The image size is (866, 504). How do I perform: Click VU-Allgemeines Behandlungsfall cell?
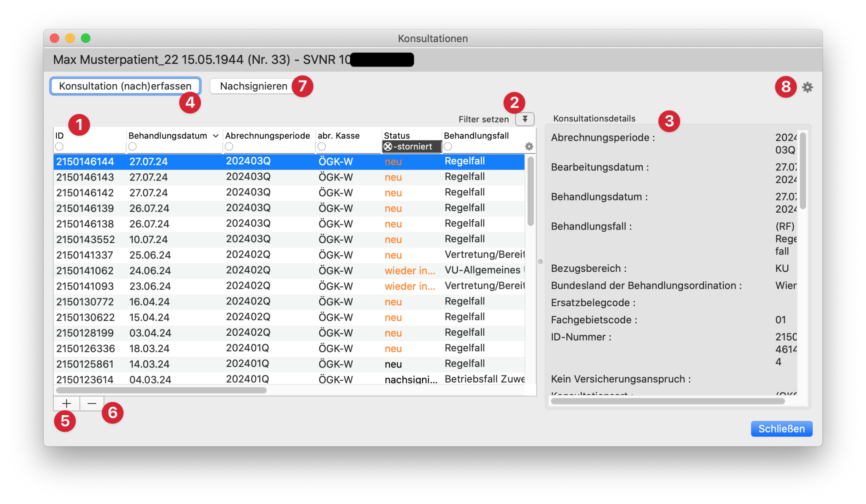485,271
